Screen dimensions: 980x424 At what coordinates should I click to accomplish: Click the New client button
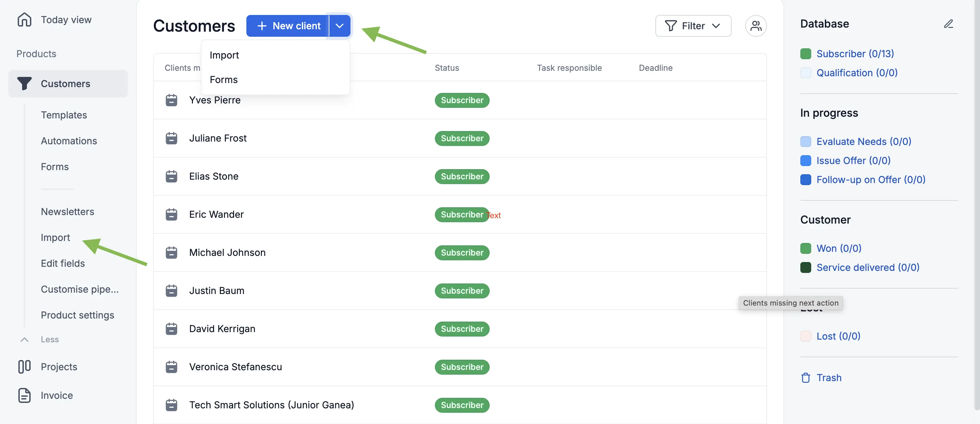click(288, 26)
